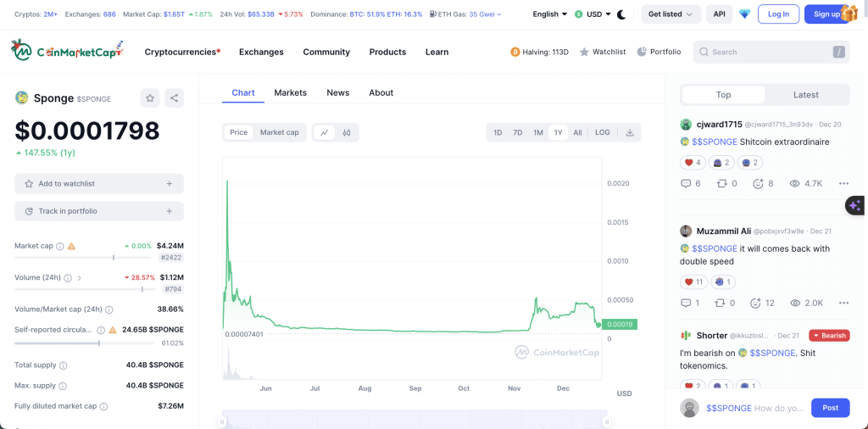Click Add to watchlist button
868x429 pixels.
[98, 184]
